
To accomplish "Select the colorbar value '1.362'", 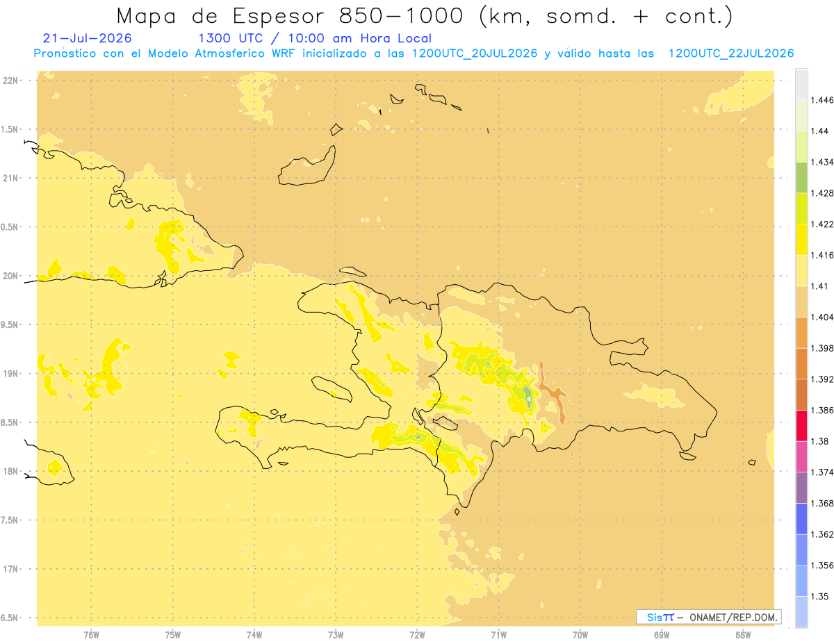I will point(821,534).
